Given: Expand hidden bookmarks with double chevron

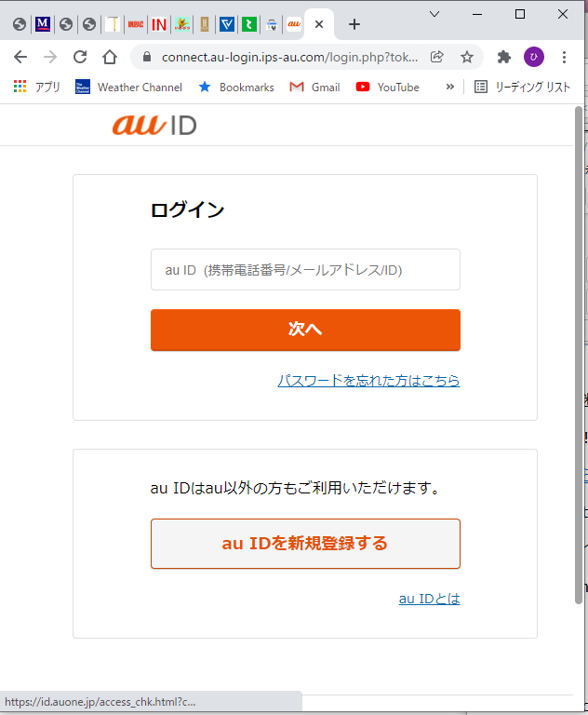Looking at the screenshot, I should pyautogui.click(x=450, y=87).
